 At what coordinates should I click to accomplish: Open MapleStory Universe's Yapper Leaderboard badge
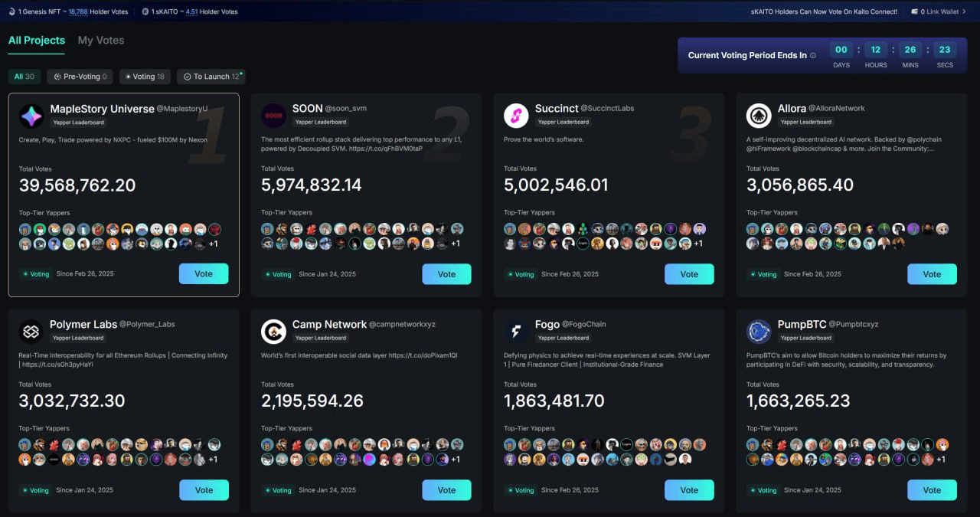(78, 122)
